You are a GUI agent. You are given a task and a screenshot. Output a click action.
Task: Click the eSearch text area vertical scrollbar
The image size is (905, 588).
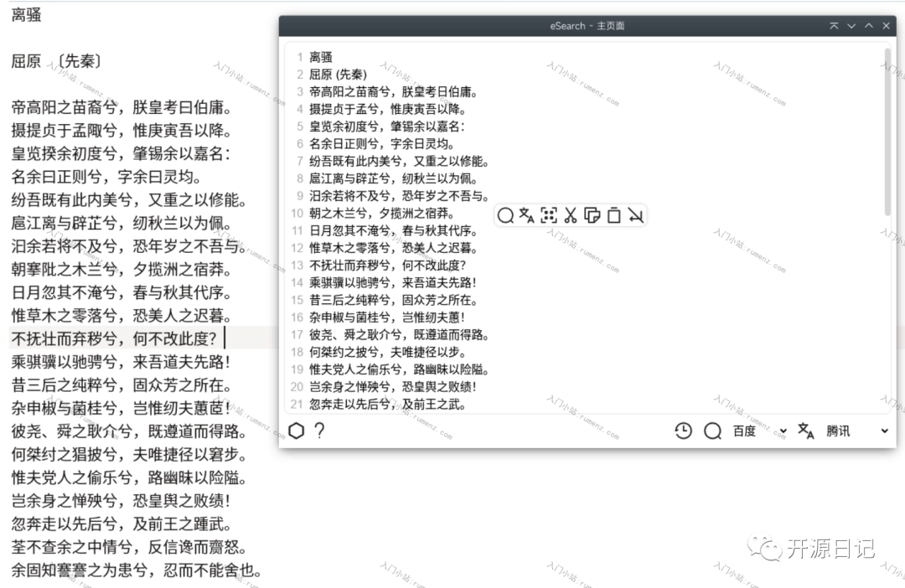click(x=887, y=132)
